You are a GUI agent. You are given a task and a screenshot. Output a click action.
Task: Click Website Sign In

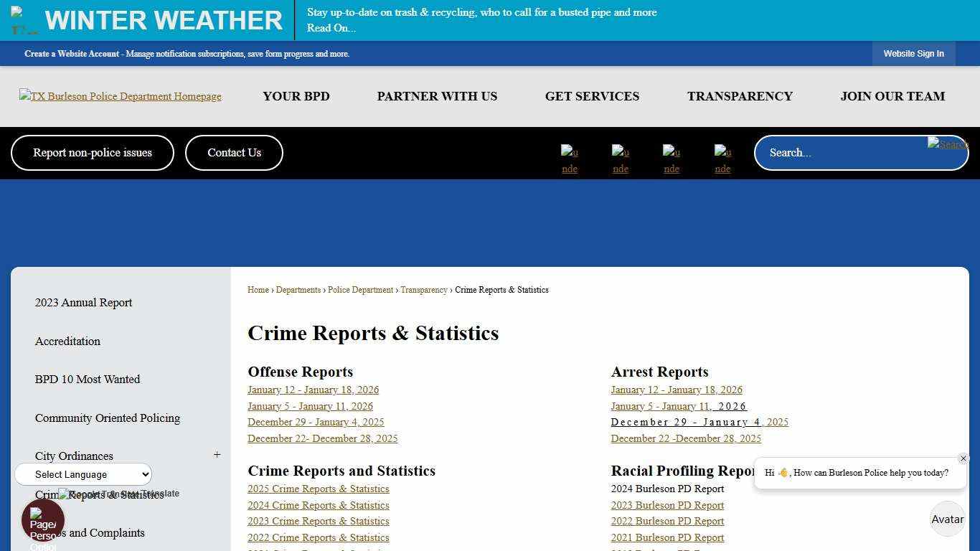[x=913, y=53]
